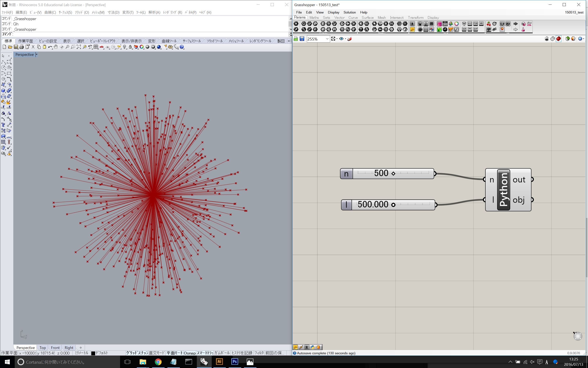Switch Grasshopper to no-preview mode icon

click(547, 39)
